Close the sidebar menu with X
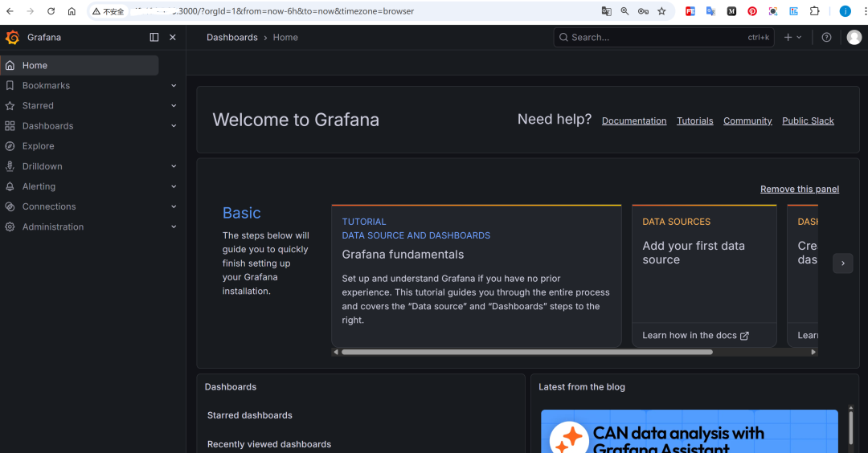The height and width of the screenshot is (453, 868). tap(173, 37)
